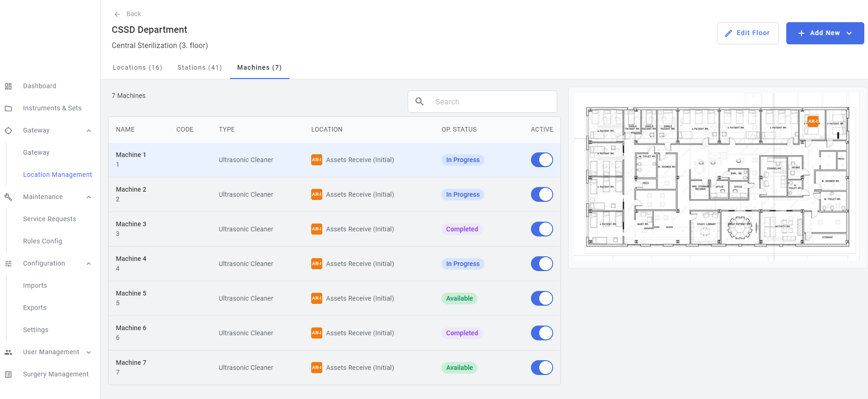Open the Rules Config link
This screenshot has width=868, height=399.
click(x=42, y=241)
